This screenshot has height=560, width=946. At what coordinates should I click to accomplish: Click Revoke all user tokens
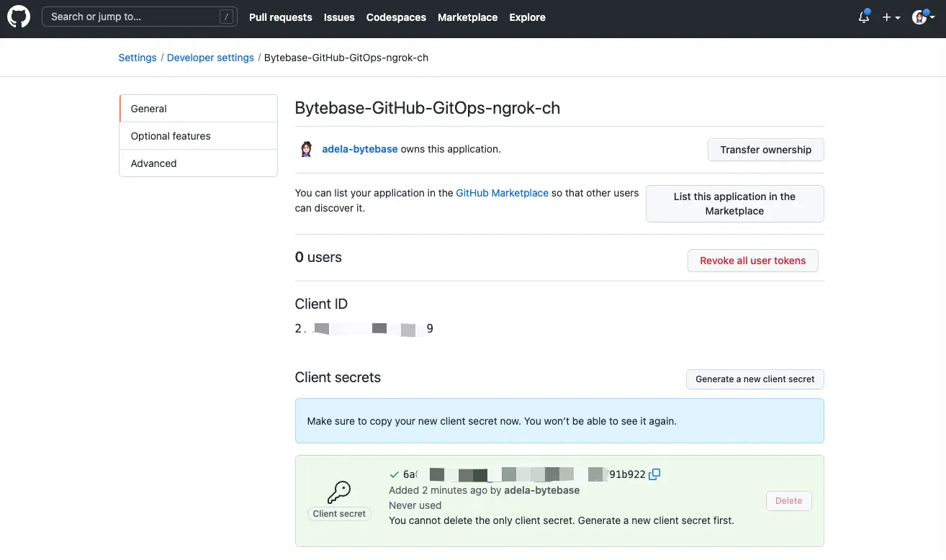click(x=752, y=261)
